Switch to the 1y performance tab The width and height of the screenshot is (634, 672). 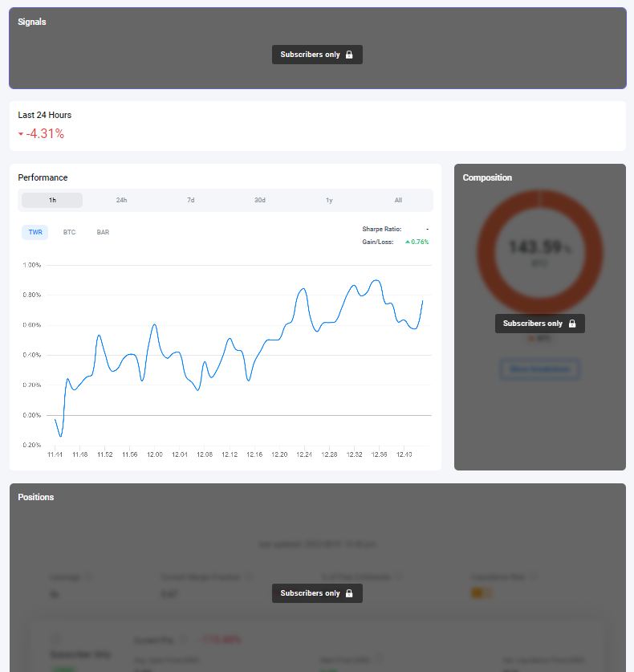point(329,200)
